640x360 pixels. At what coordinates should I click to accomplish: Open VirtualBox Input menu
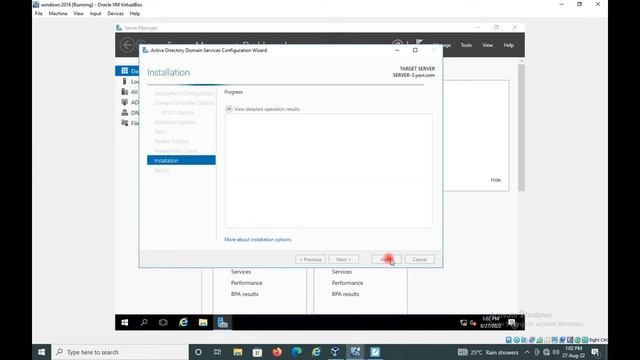tap(96, 13)
